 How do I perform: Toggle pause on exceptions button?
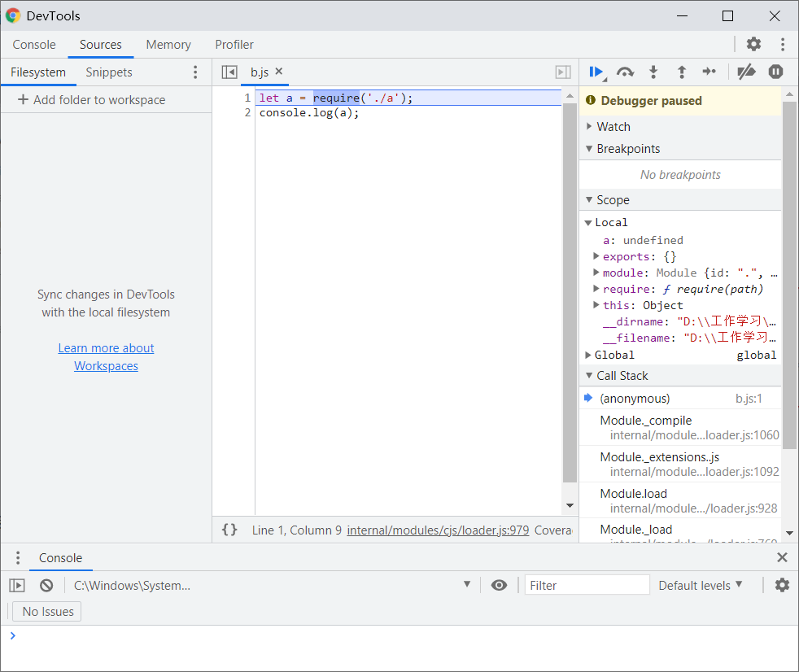[x=775, y=72]
